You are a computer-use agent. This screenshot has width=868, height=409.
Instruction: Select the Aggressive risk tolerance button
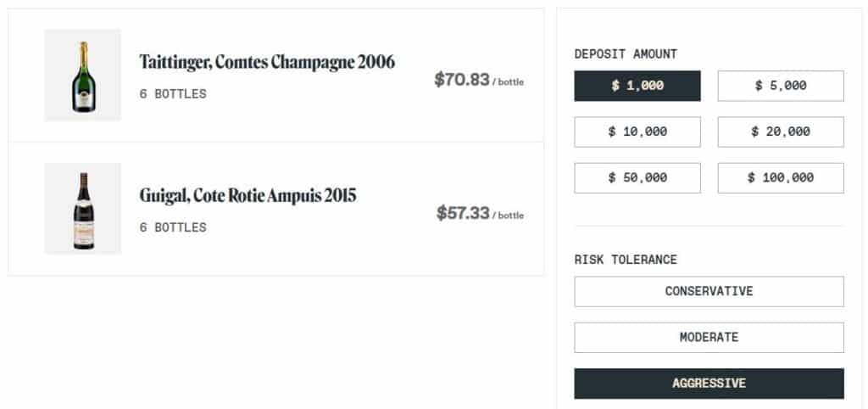[x=709, y=383]
